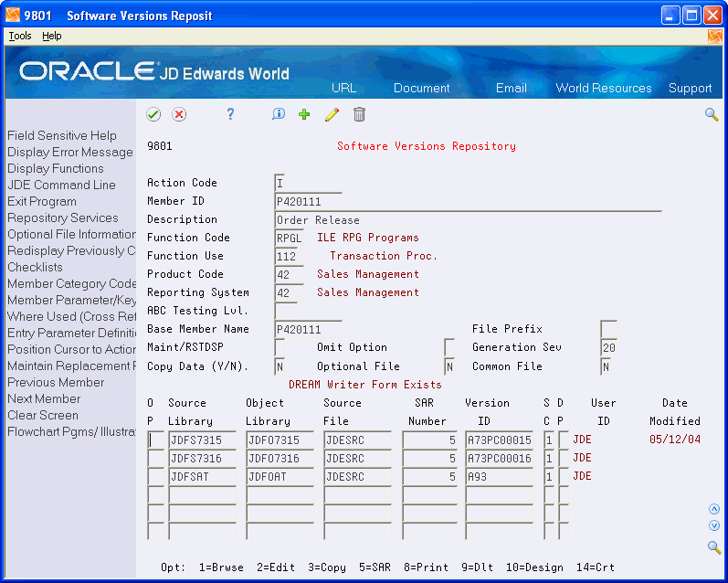Image resolution: width=728 pixels, height=583 pixels.
Task: Click the green checkmark OK icon
Action: [x=153, y=114]
